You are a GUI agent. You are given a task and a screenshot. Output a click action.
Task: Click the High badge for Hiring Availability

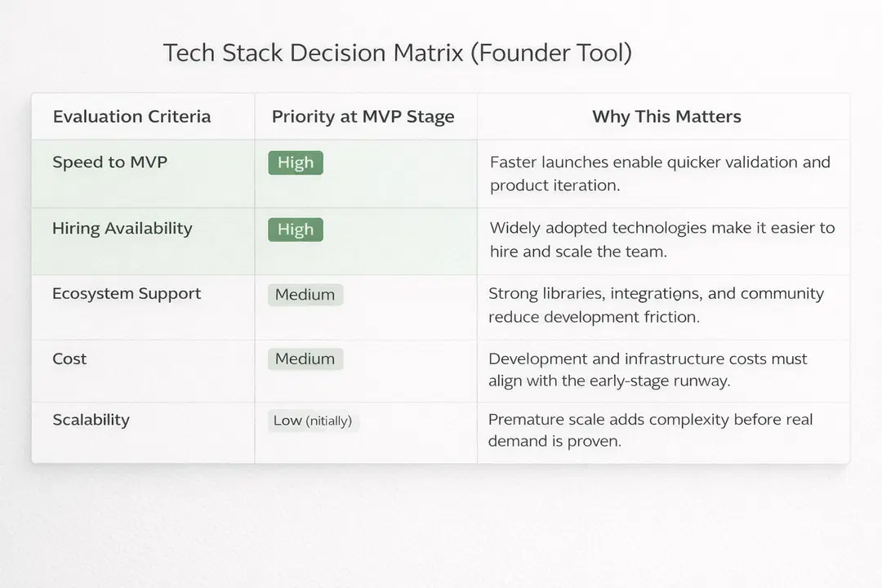296,229
